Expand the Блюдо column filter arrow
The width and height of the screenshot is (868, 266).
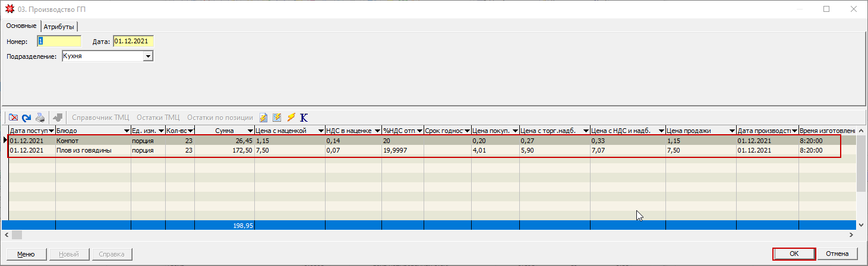pos(127,131)
